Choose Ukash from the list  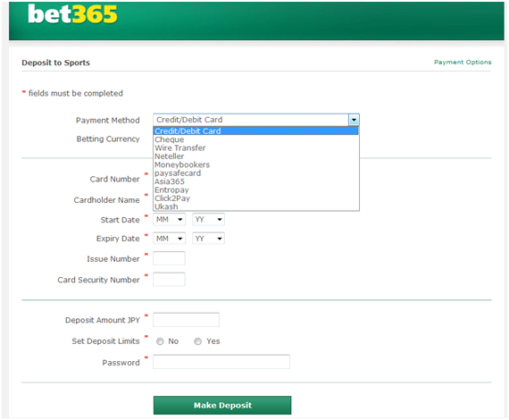click(255, 206)
